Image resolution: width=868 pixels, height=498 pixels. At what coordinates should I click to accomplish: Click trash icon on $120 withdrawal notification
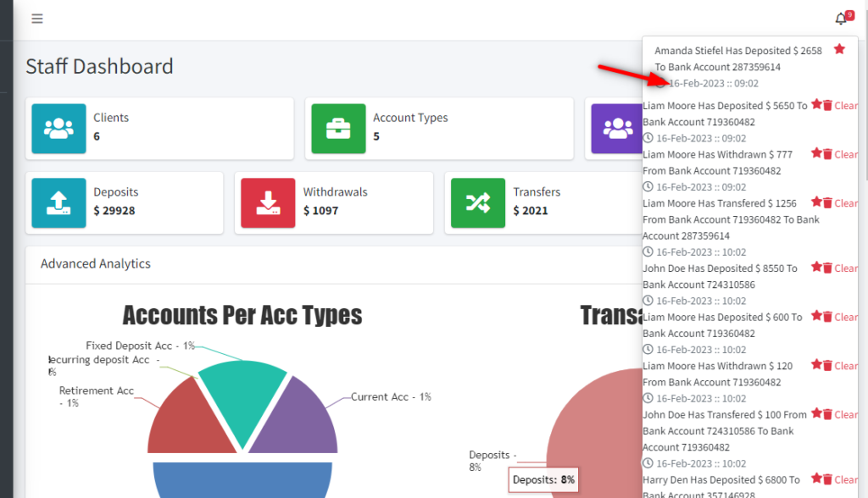tap(827, 365)
